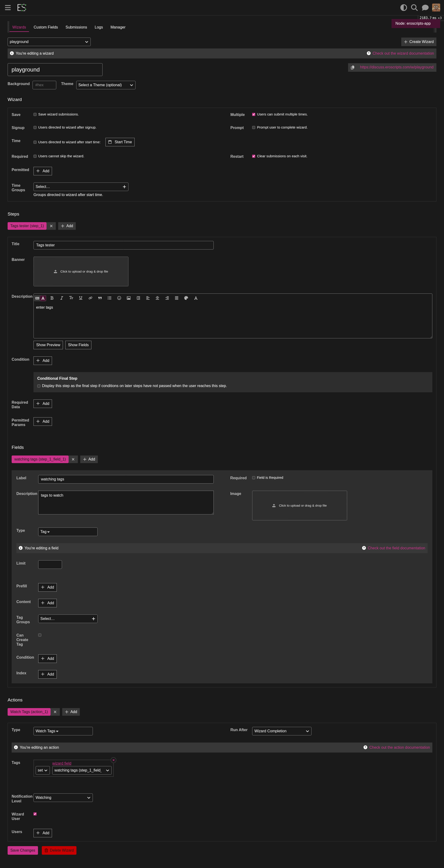Click the Save Changes button

23,850
